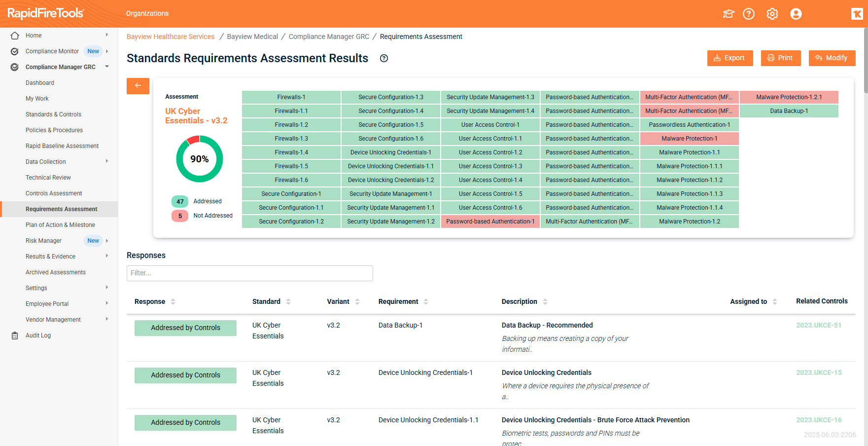Open the user account profile icon

(x=796, y=14)
